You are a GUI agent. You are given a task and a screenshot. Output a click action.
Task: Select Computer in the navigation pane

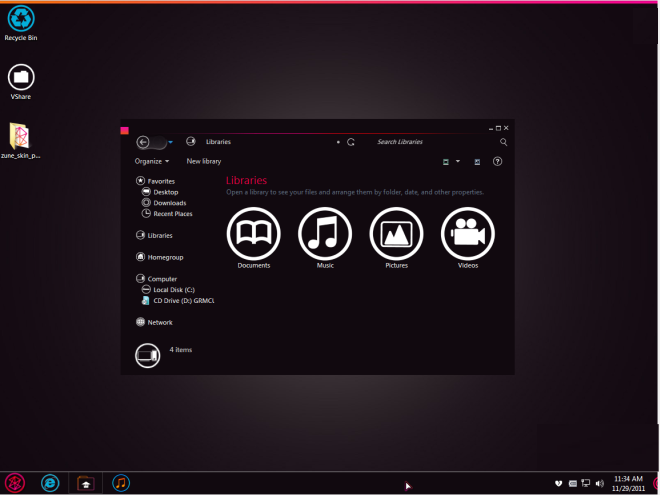coord(157,279)
